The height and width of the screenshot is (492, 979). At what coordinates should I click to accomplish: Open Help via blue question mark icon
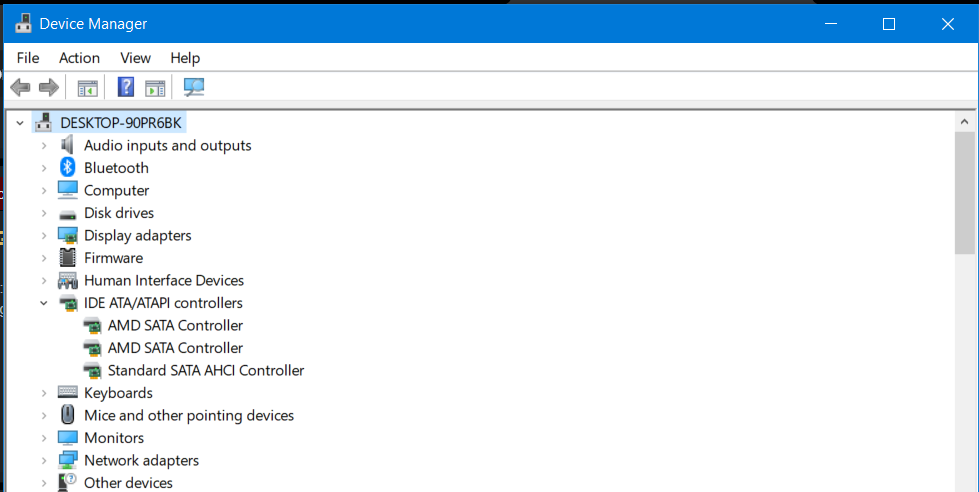[x=126, y=88]
